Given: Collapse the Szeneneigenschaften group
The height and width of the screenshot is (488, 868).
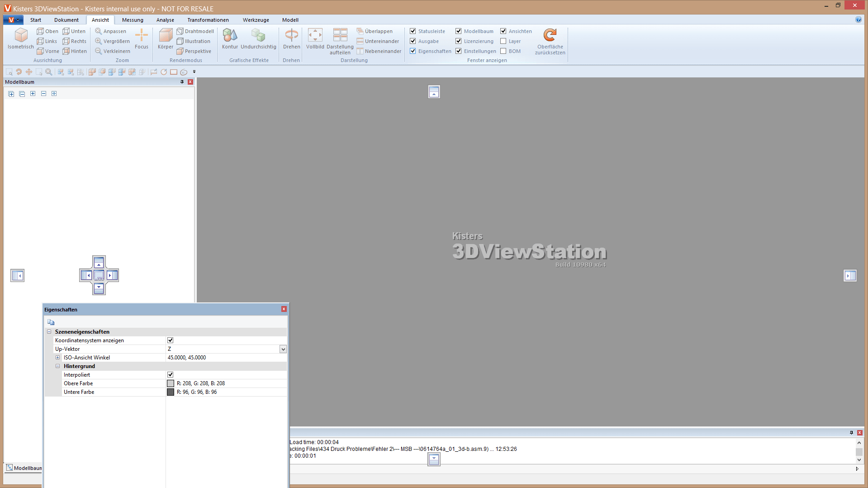Looking at the screenshot, I should pyautogui.click(x=49, y=332).
